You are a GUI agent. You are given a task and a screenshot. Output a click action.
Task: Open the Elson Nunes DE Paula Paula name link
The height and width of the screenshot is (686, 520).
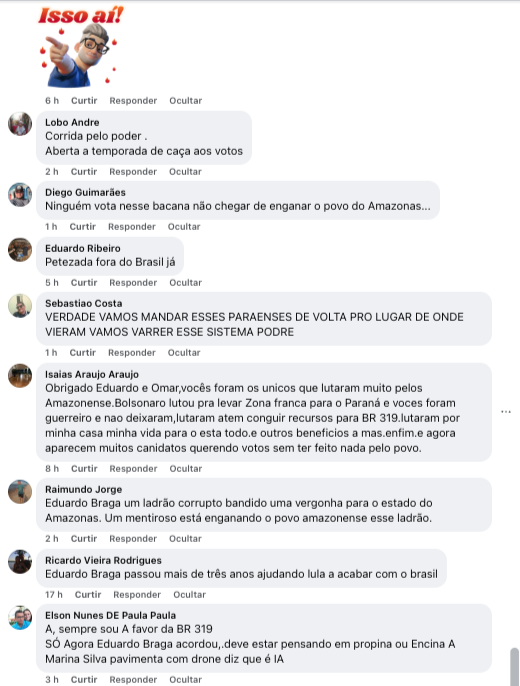tap(110, 616)
